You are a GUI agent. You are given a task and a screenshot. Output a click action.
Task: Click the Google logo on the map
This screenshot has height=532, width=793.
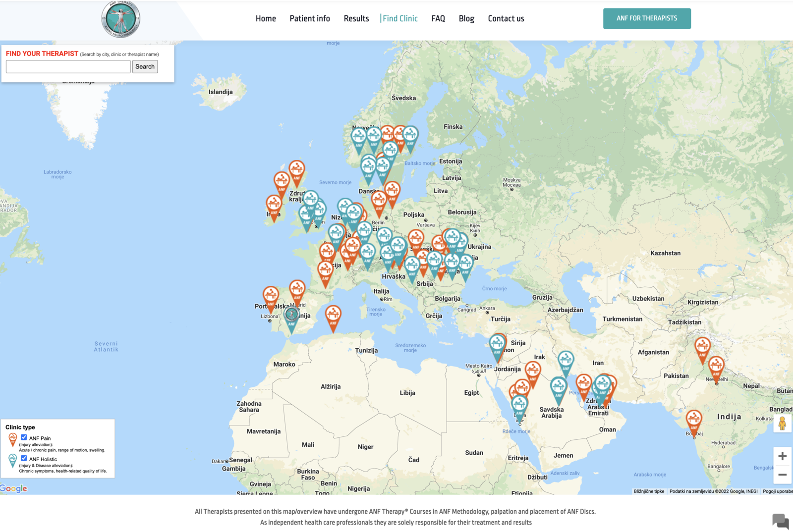coord(14,488)
